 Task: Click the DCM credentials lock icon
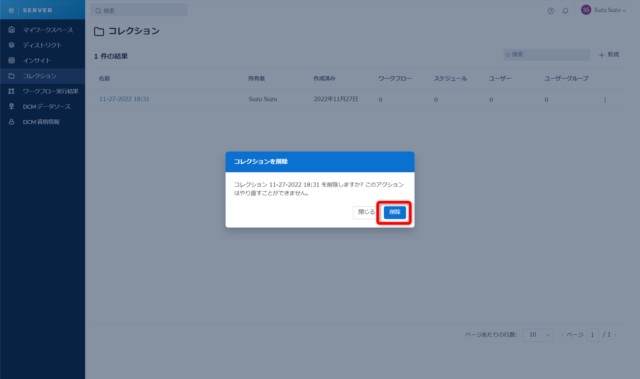(x=11, y=122)
